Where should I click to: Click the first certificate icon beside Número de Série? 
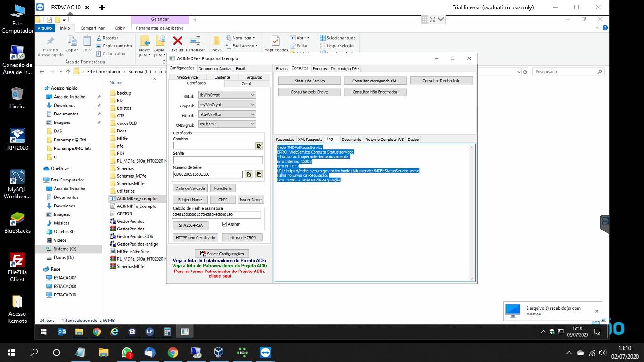pyautogui.click(x=248, y=174)
